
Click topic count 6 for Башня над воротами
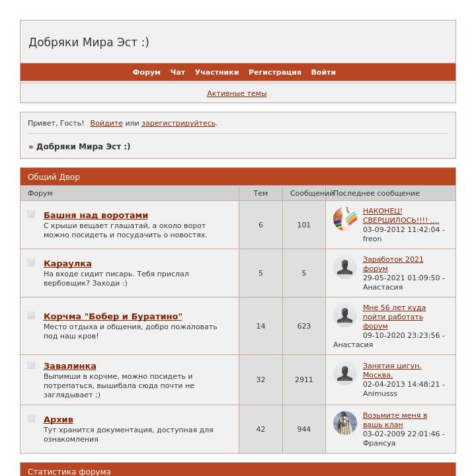260,225
